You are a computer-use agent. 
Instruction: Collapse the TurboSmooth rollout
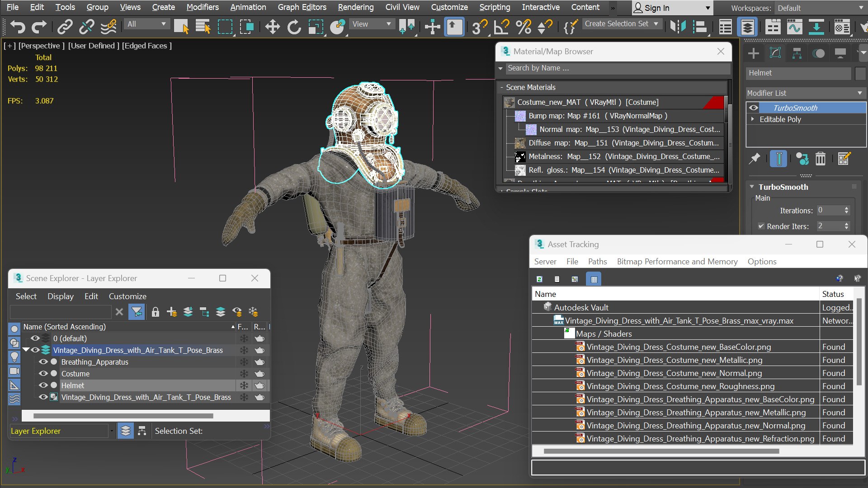(752, 187)
